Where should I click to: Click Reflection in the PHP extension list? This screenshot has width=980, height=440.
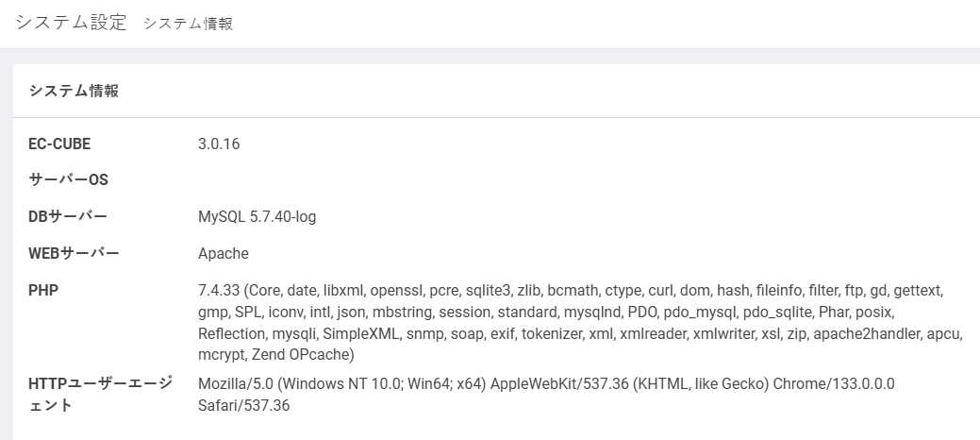231,333
